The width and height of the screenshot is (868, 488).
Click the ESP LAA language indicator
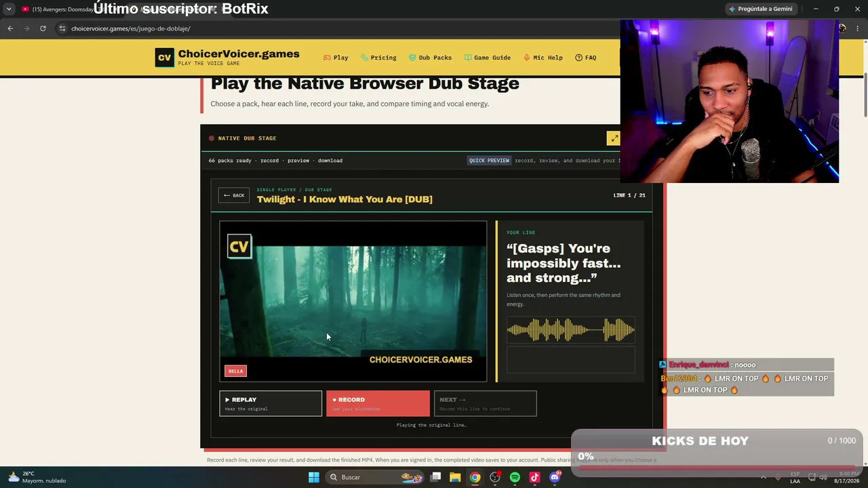[x=795, y=477]
